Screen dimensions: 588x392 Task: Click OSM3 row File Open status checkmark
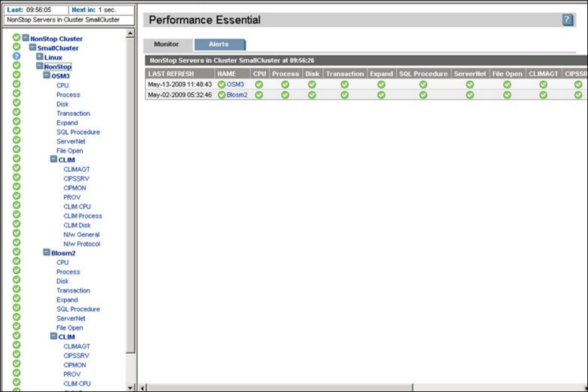507,85
